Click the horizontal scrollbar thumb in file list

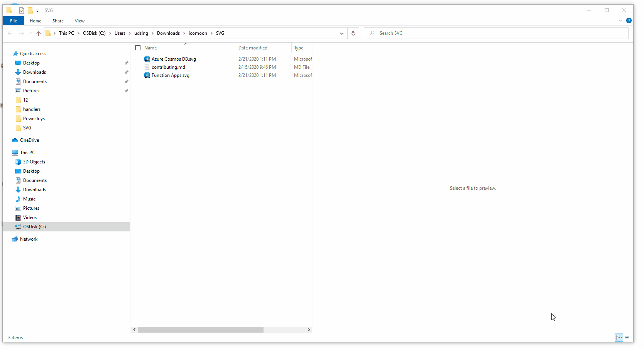pyautogui.click(x=200, y=330)
